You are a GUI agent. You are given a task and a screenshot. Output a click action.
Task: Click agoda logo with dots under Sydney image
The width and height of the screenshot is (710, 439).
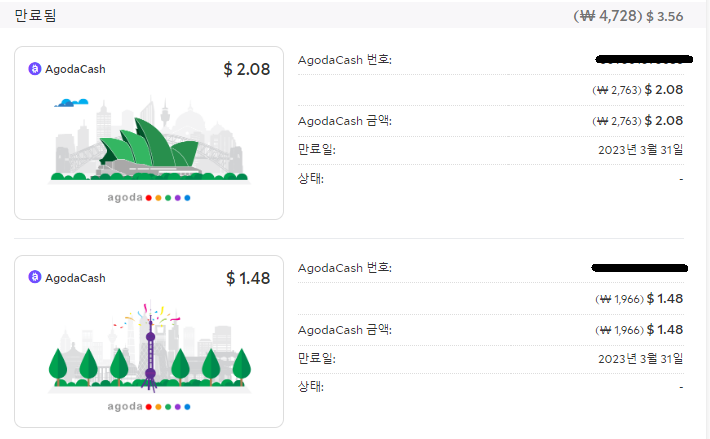[149, 197]
